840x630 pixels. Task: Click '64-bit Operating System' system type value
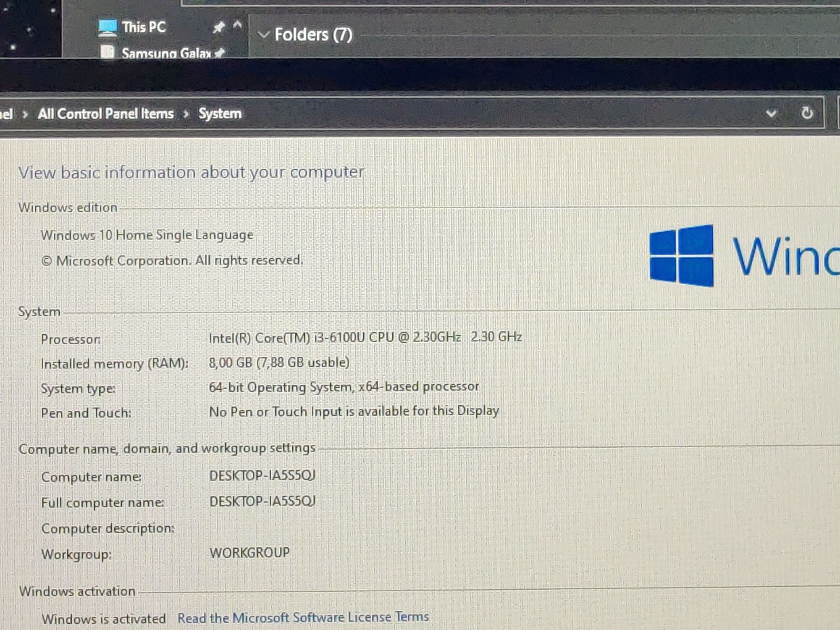point(344,387)
